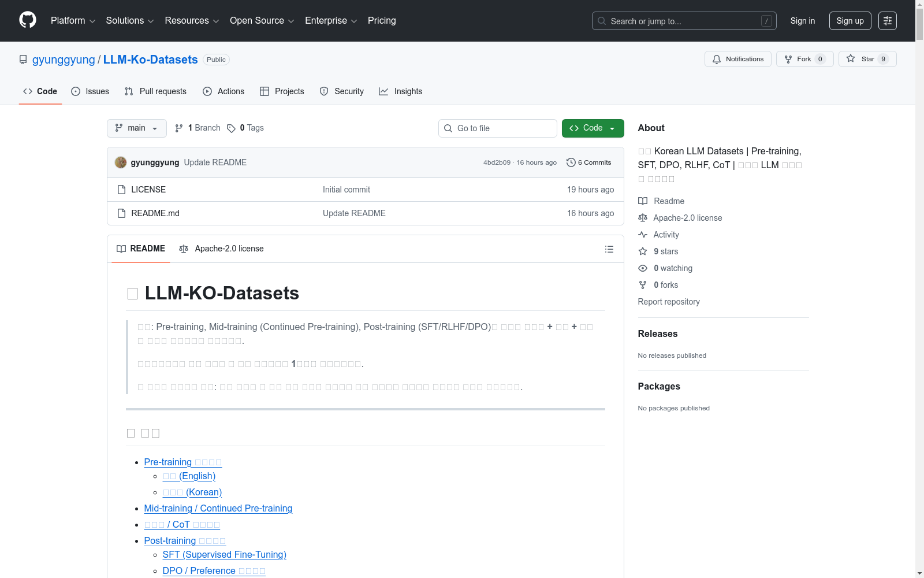Click Report repository link
The width and height of the screenshot is (924, 578).
669,302
